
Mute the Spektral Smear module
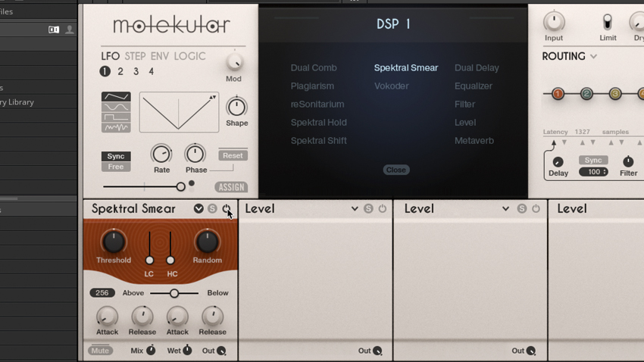pos(100,351)
